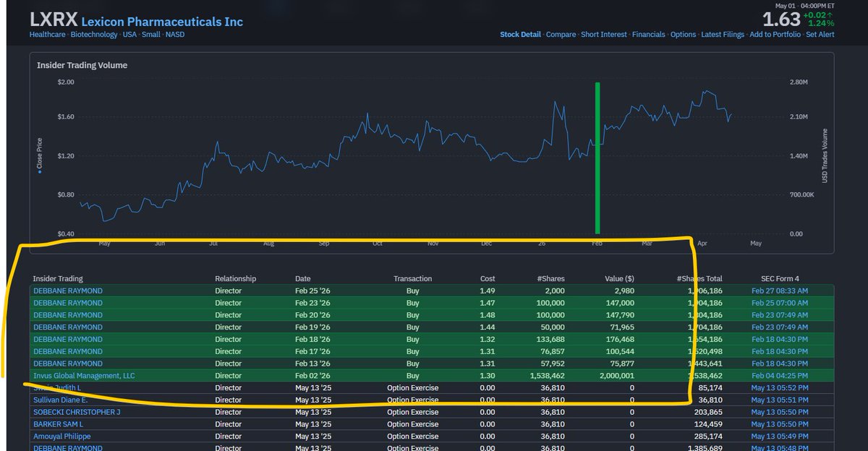The height and width of the screenshot is (451, 868).
Task: Click the Biotechnology industry link
Action: (x=94, y=35)
